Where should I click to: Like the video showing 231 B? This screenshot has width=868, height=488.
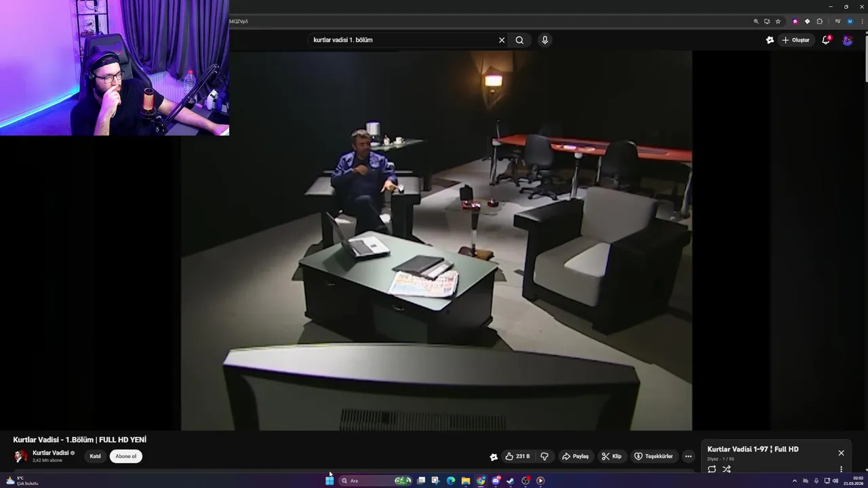tap(518, 456)
